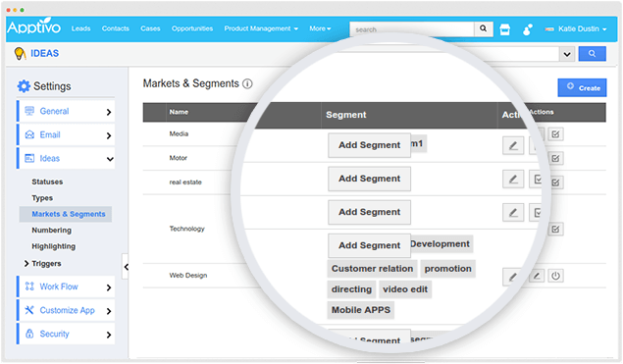Click the magnifier button next to the top search field
The width and height of the screenshot is (623, 364).
point(483,28)
